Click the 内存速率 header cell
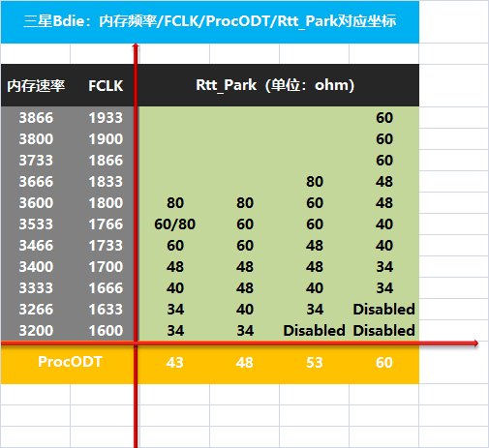The image size is (489, 448). coord(36,85)
